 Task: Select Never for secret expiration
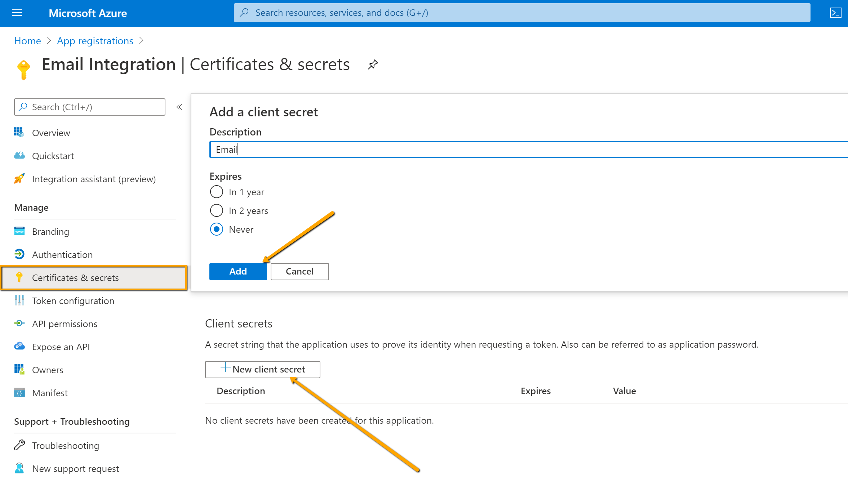216,229
